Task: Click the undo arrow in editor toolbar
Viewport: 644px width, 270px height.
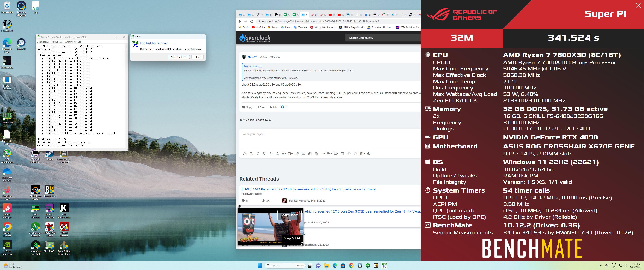Action: pos(349,154)
